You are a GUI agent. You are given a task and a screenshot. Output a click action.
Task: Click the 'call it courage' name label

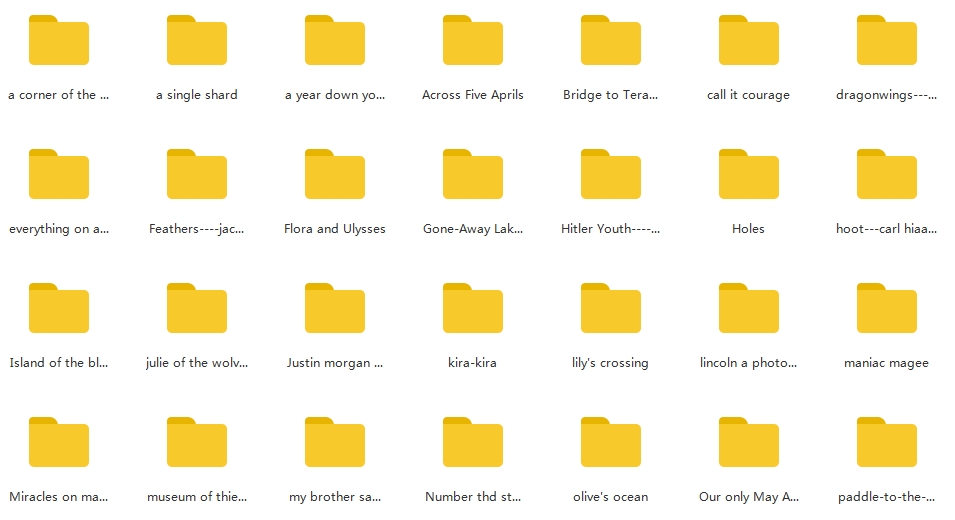click(749, 95)
